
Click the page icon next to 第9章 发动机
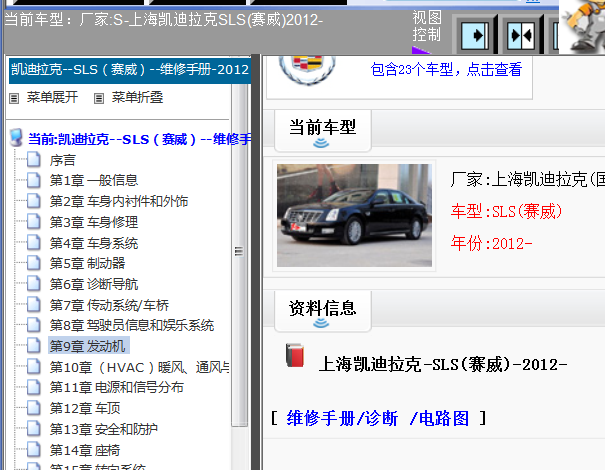(x=34, y=346)
